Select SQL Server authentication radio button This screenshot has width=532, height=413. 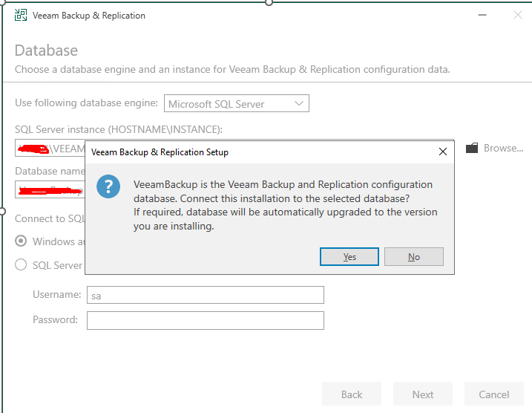point(21,264)
